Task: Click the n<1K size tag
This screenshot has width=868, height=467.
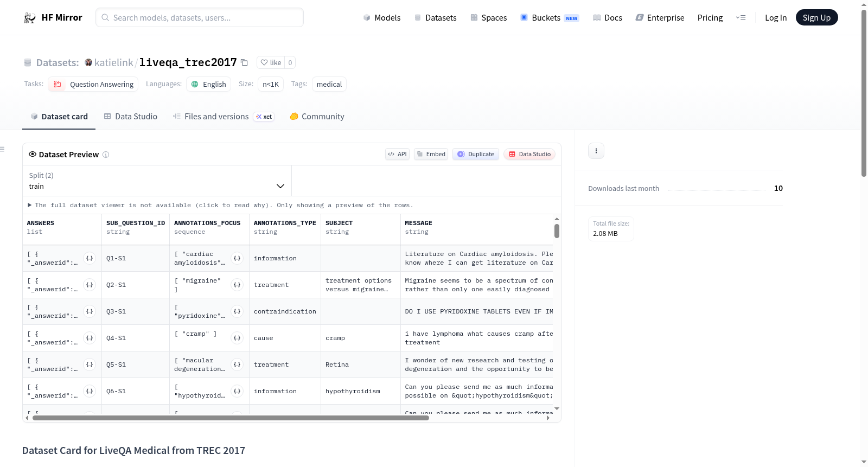Action: tap(271, 84)
